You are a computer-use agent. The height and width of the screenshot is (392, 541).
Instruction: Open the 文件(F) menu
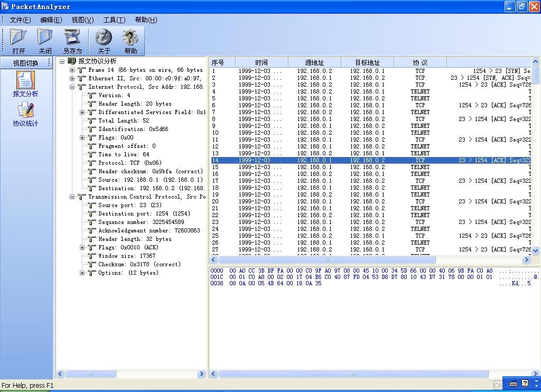(x=20, y=20)
